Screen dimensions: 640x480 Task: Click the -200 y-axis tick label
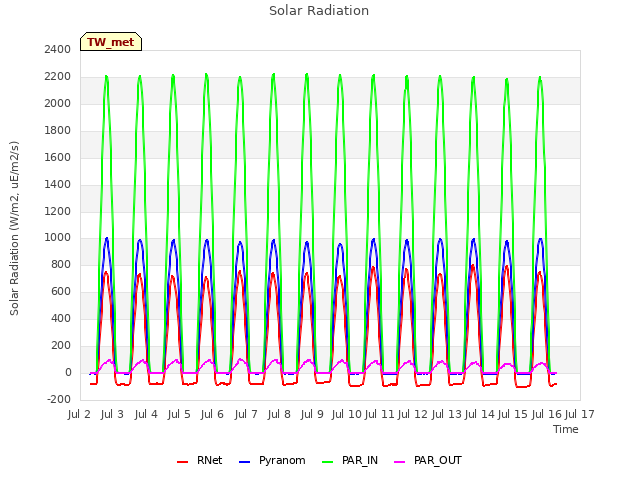(x=59, y=399)
